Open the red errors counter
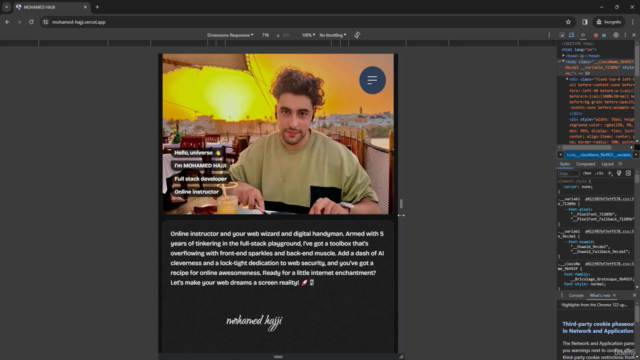The width and height of the screenshot is (640, 360). [596, 35]
